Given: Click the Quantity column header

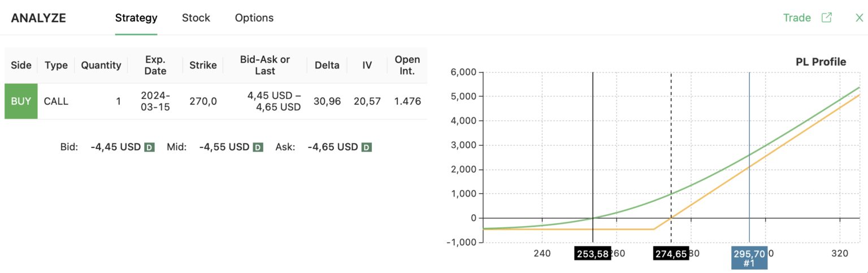Looking at the screenshot, I should pyautogui.click(x=101, y=65).
